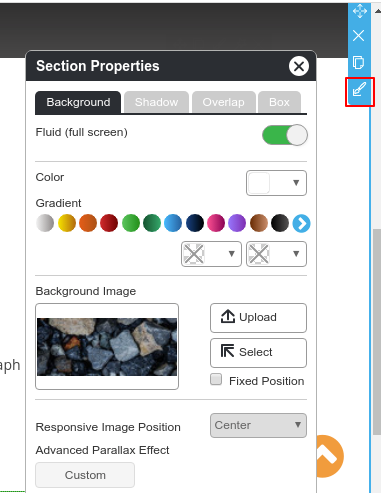
Task: Pick the dark green gradient swatch
Action: 152,223
